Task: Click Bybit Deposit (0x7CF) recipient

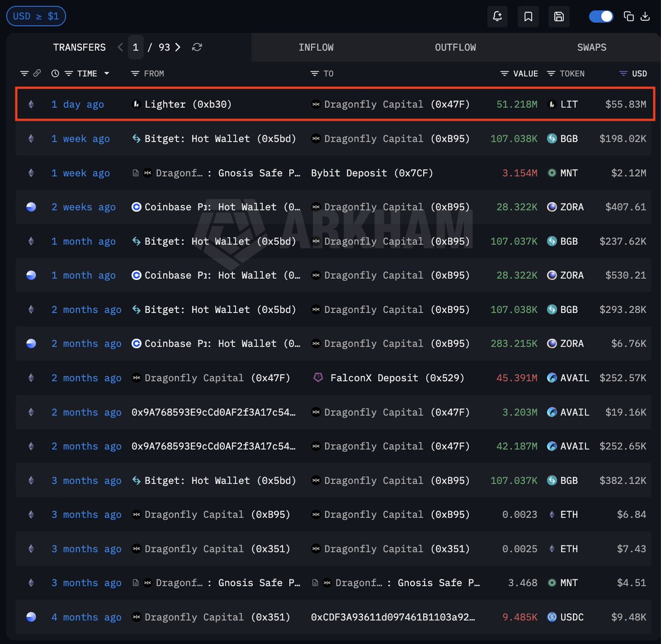Action: click(372, 173)
